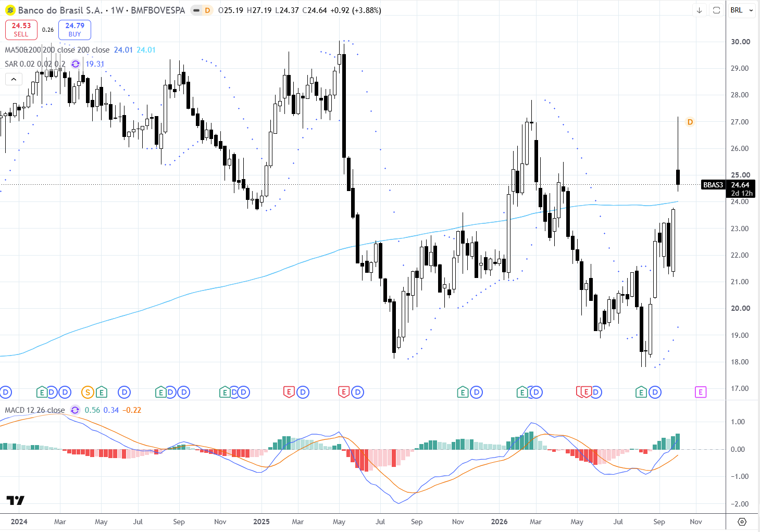Click the 30.00 price axis label
The width and height of the screenshot is (760, 532).
click(x=740, y=42)
